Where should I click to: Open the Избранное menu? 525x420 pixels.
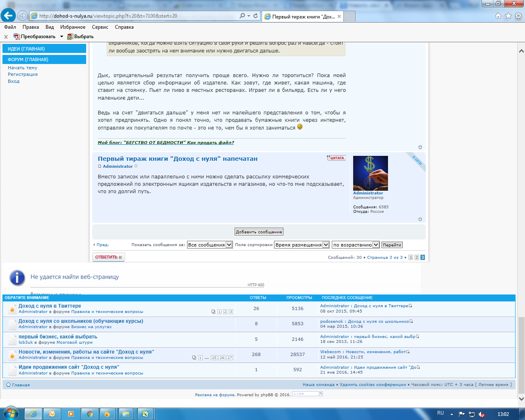[x=73, y=27]
